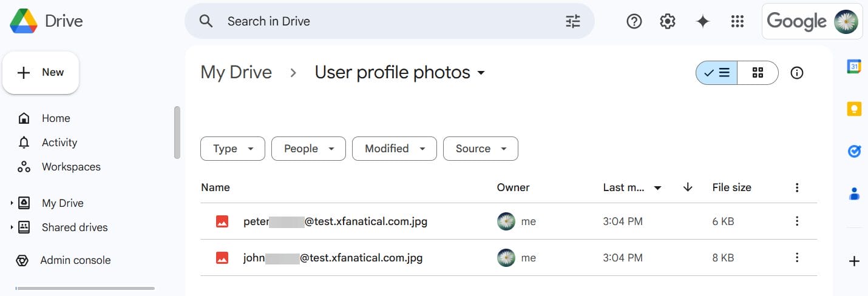868x296 pixels.
Task: Open the Source filter dropdown
Action: (x=481, y=149)
